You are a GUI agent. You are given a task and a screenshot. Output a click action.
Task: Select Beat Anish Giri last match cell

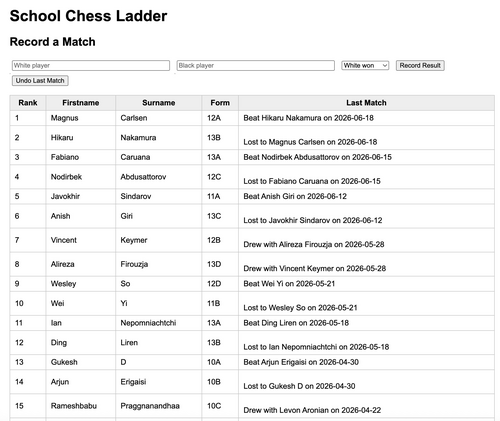tap(366, 196)
